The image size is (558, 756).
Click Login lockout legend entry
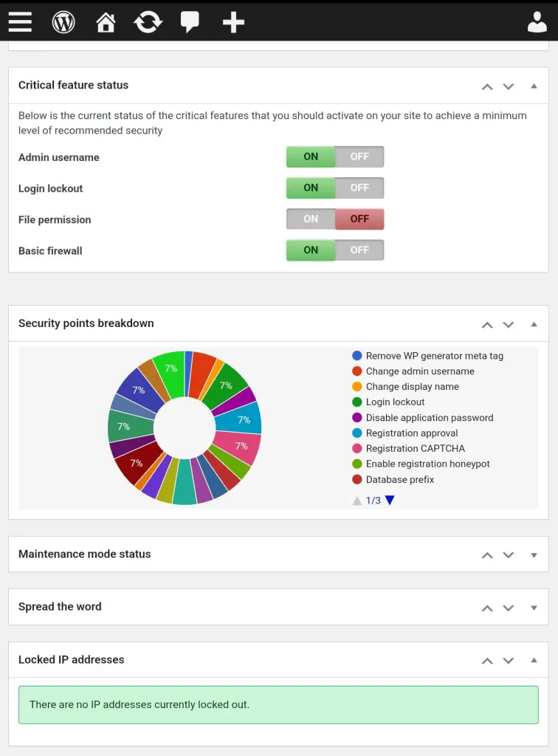click(395, 402)
